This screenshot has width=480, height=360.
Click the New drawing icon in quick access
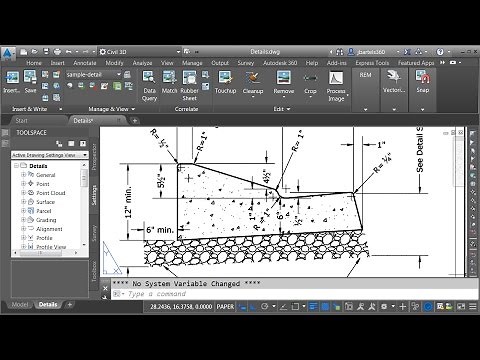24,52
